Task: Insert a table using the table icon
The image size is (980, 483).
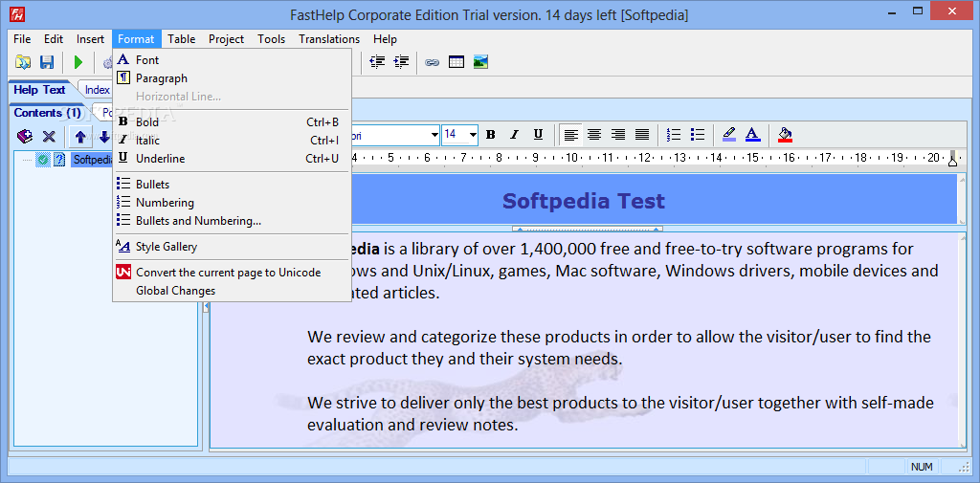Action: tap(457, 62)
